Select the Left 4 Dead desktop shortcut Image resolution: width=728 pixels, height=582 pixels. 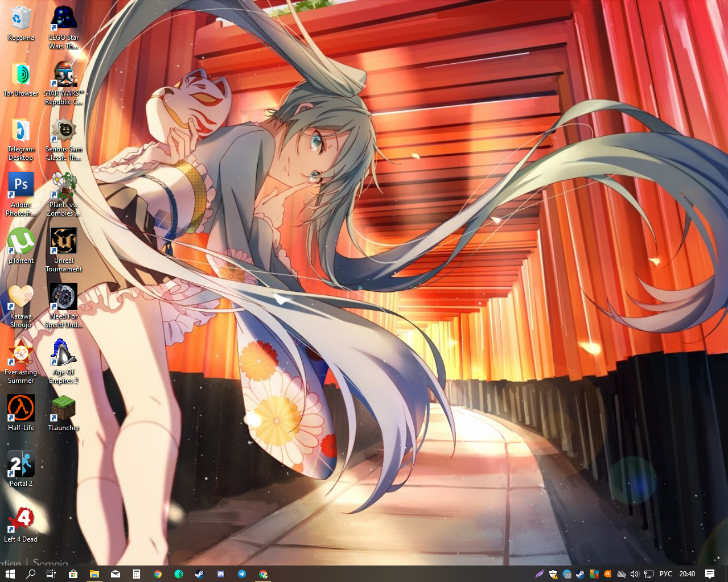click(21, 525)
